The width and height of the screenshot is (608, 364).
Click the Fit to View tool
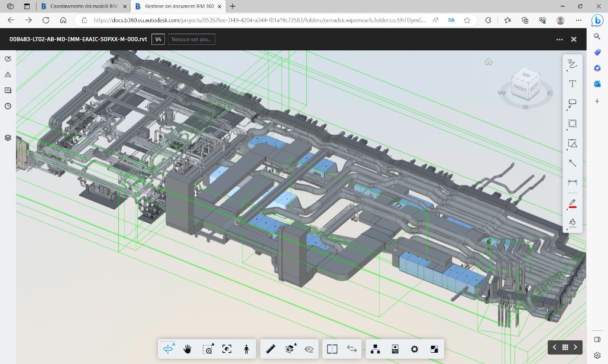pos(227,349)
